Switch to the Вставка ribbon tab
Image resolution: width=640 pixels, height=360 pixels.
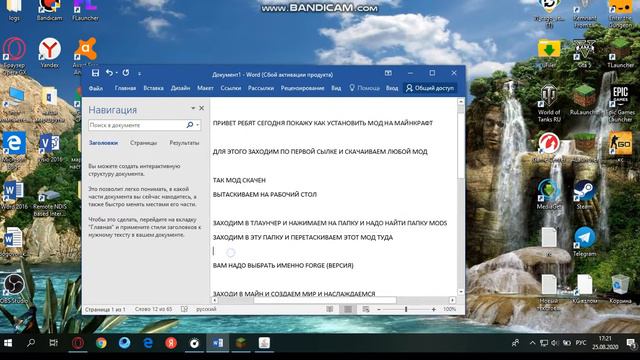(153, 88)
